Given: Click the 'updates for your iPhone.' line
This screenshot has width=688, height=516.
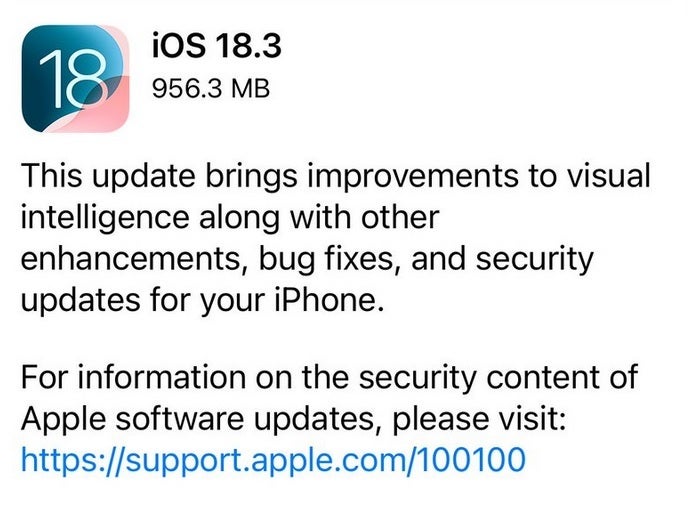Looking at the screenshot, I should click(203, 301).
